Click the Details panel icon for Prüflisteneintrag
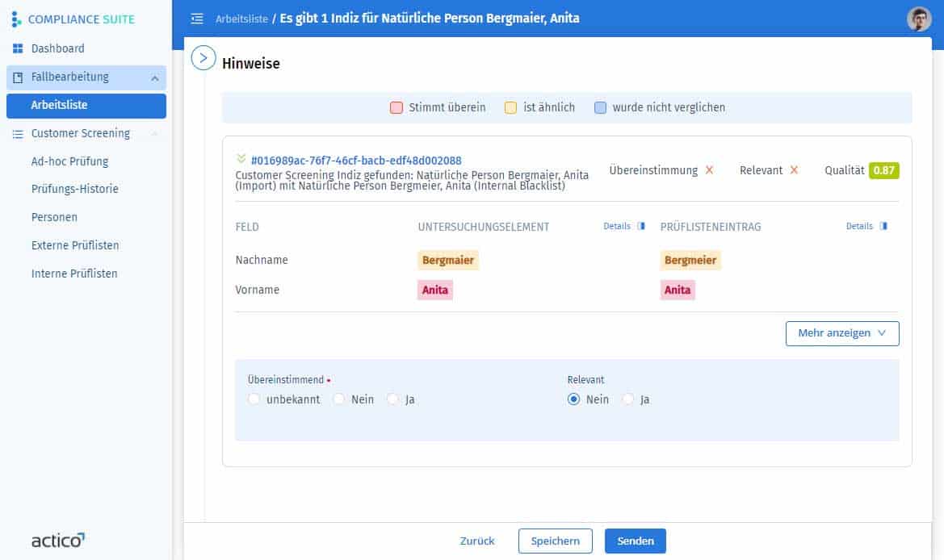 click(883, 226)
